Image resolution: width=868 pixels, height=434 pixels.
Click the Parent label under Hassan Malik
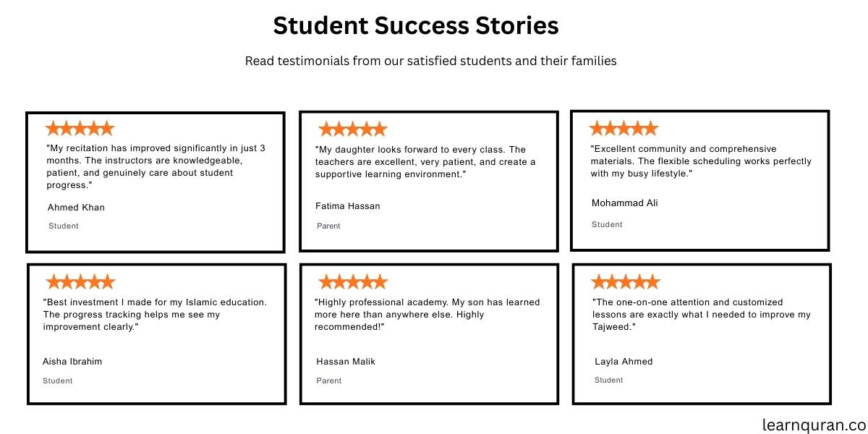click(329, 380)
